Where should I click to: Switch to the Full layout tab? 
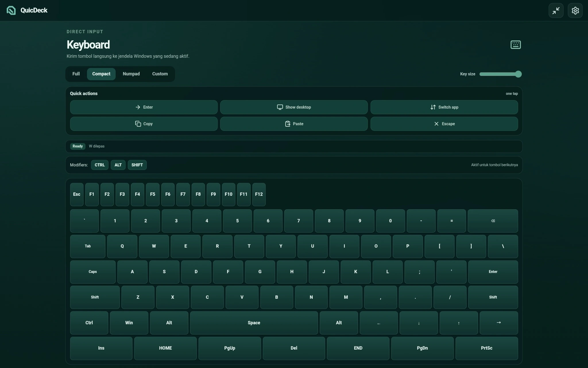point(76,74)
